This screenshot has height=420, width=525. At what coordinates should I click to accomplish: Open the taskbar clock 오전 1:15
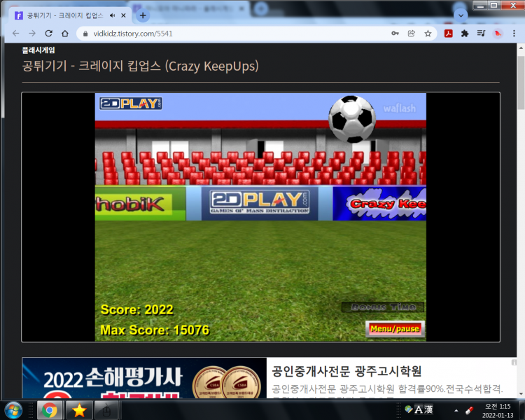(x=498, y=411)
